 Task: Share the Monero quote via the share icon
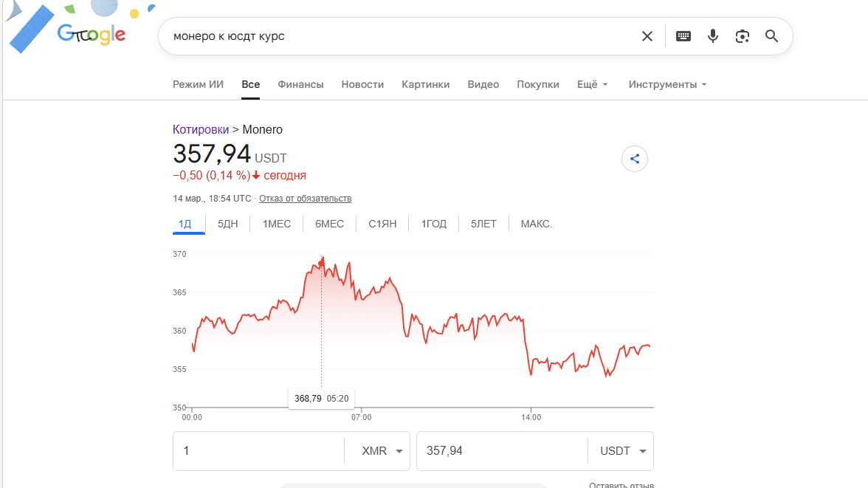pos(634,158)
